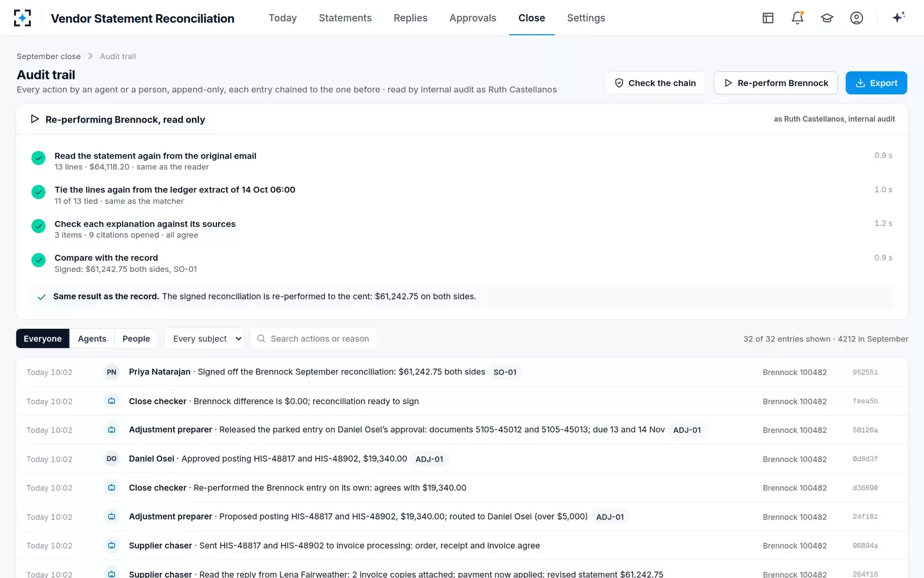Open the notifications bell

click(798, 18)
